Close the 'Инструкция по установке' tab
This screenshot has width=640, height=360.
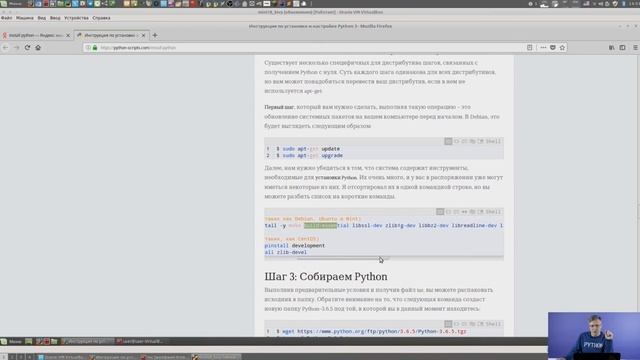coord(143,36)
